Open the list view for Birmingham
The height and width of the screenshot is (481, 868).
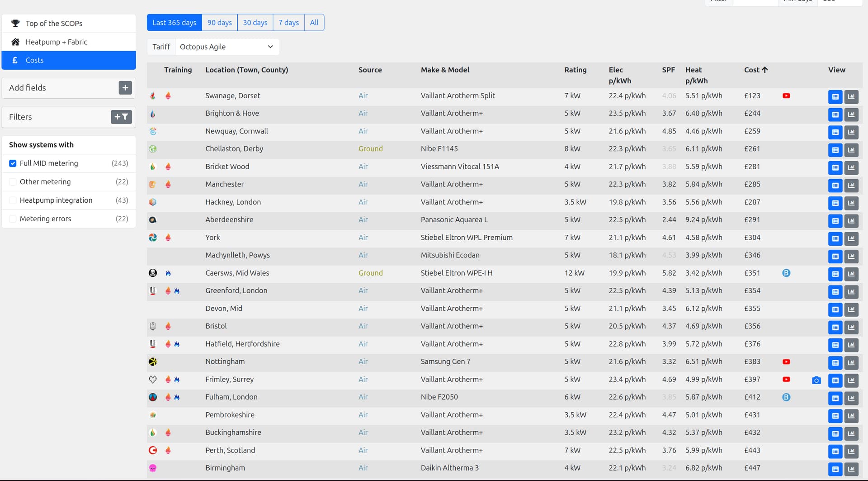click(835, 469)
